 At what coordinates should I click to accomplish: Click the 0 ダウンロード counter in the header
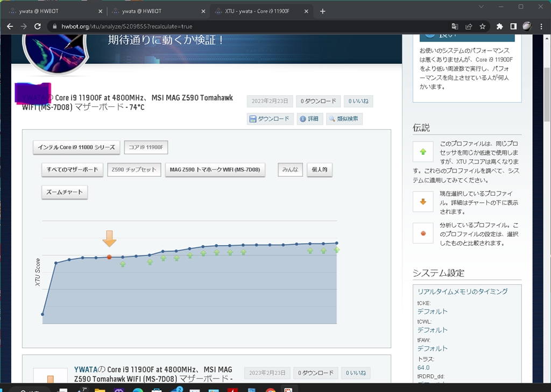pos(318,101)
